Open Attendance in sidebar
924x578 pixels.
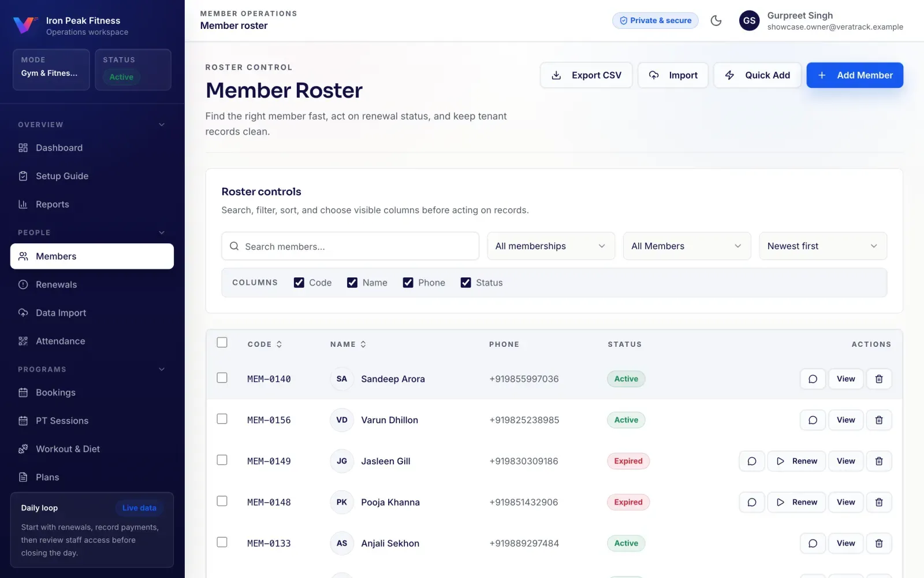92,341
